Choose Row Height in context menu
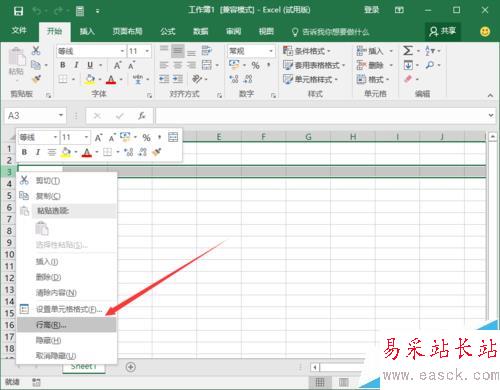Screen dimensions: 500x390 pyautogui.click(x=66, y=325)
